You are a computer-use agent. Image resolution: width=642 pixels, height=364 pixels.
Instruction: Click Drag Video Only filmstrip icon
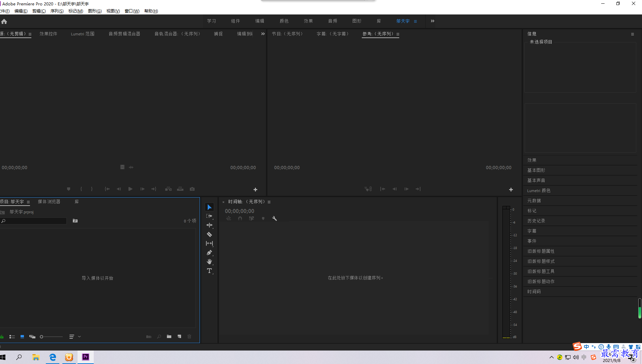(122, 167)
